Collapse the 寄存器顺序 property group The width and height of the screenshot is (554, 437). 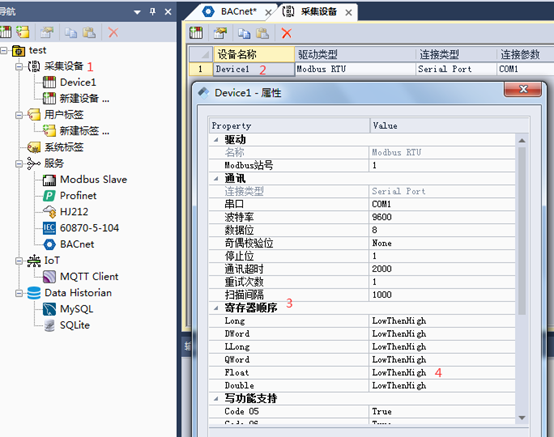point(216,308)
